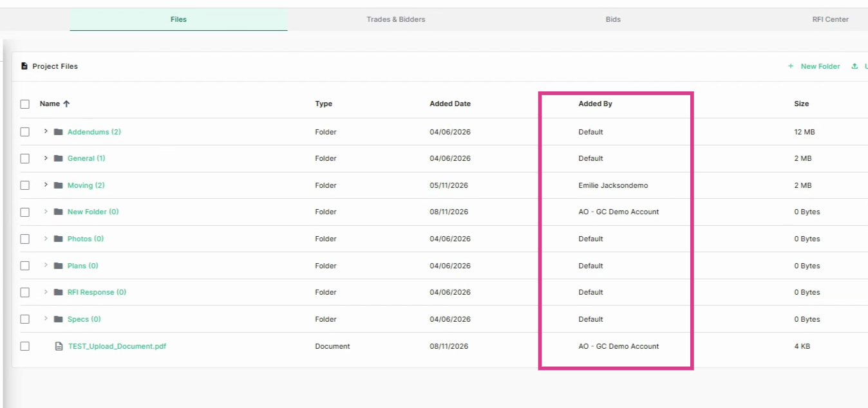Click the Project Files panel title
868x408 pixels.
click(55, 66)
